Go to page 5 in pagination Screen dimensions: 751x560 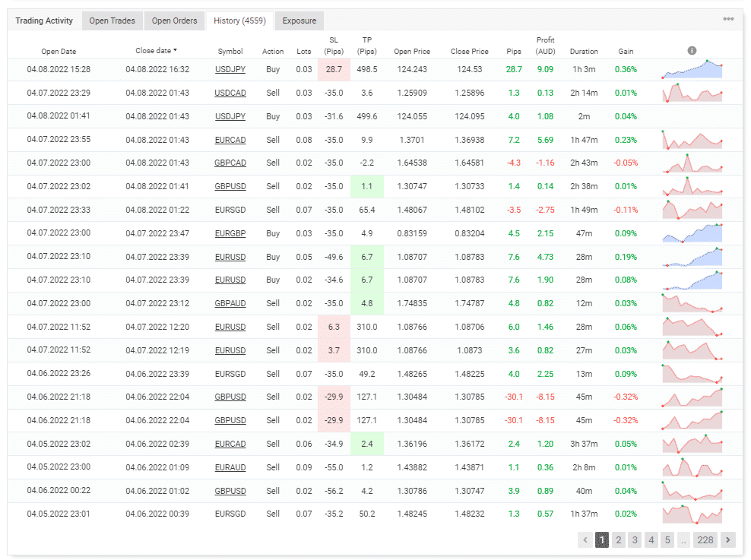[x=667, y=540]
